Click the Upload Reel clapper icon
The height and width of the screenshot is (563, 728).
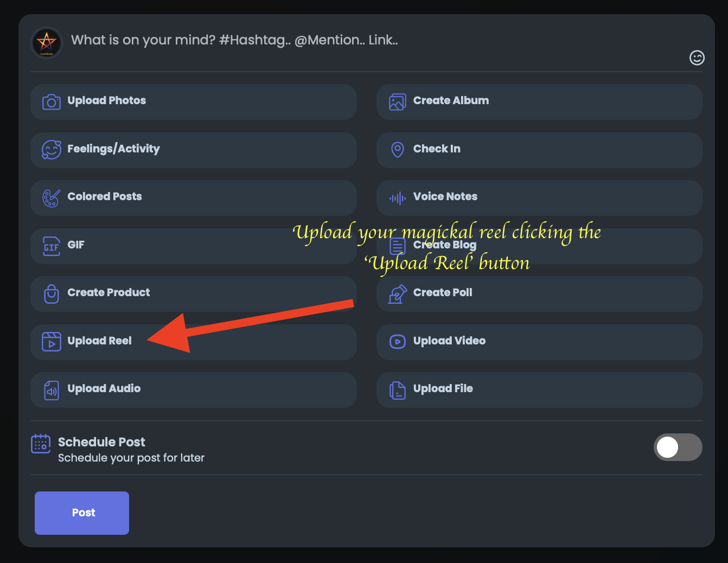tap(51, 342)
